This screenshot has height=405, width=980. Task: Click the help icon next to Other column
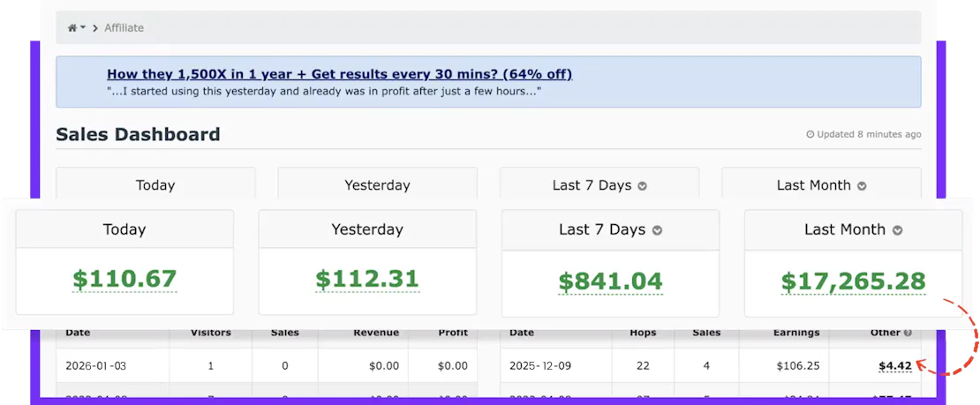tap(907, 333)
